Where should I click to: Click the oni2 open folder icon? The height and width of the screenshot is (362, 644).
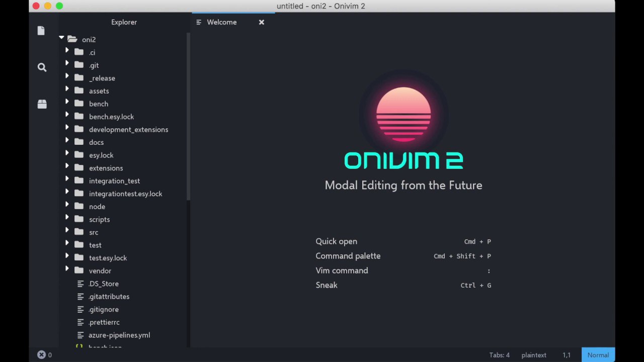(x=72, y=39)
